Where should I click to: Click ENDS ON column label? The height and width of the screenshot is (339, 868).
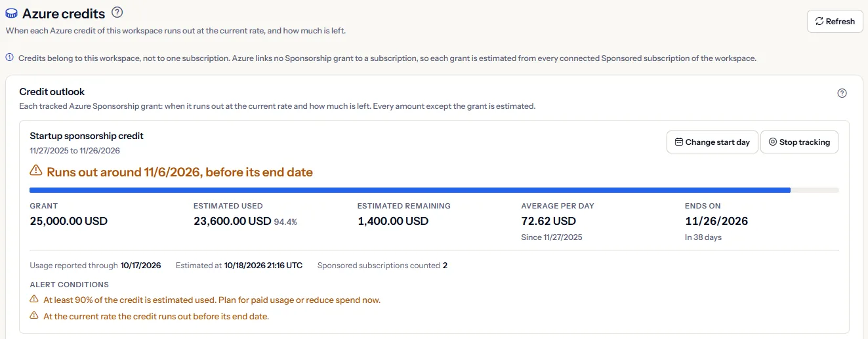[x=703, y=206]
